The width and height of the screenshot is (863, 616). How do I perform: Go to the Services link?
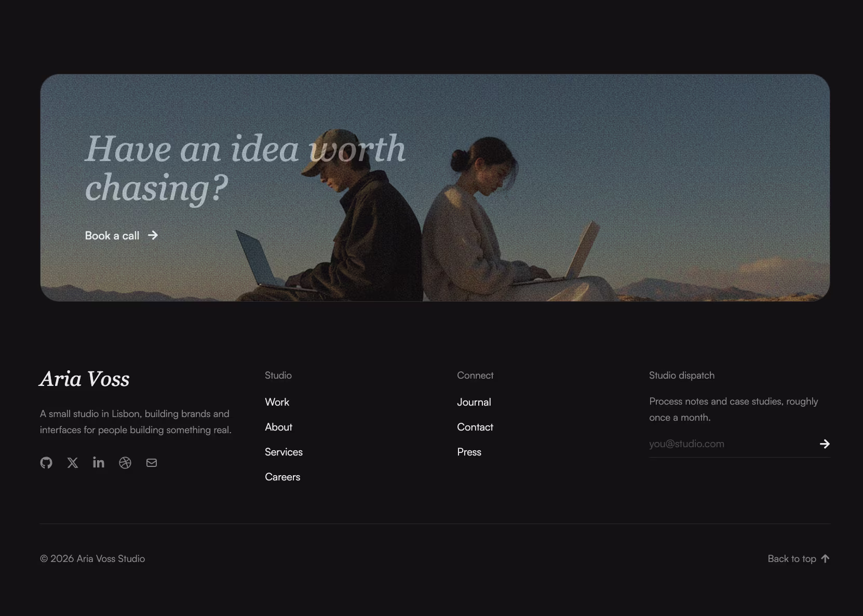[284, 452]
